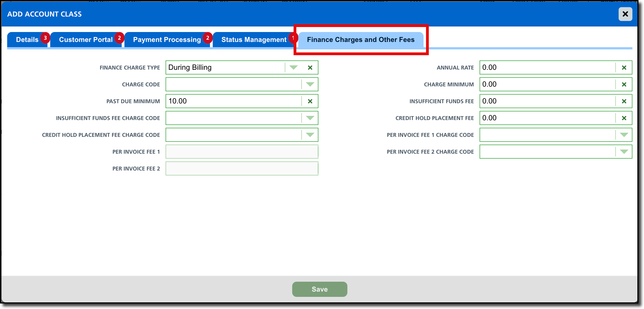The width and height of the screenshot is (644, 309).
Task: Clear the Charge Minimum value
Action: (624, 84)
